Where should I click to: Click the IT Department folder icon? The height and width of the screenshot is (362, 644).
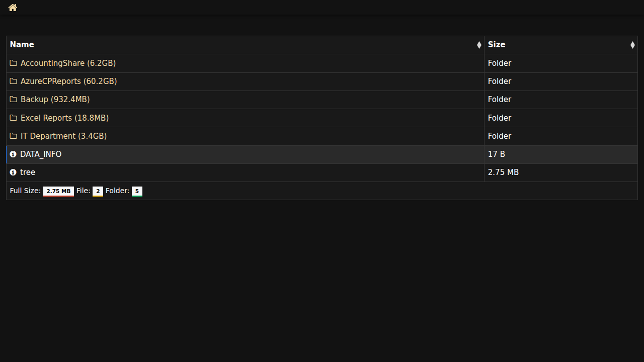coord(14,136)
